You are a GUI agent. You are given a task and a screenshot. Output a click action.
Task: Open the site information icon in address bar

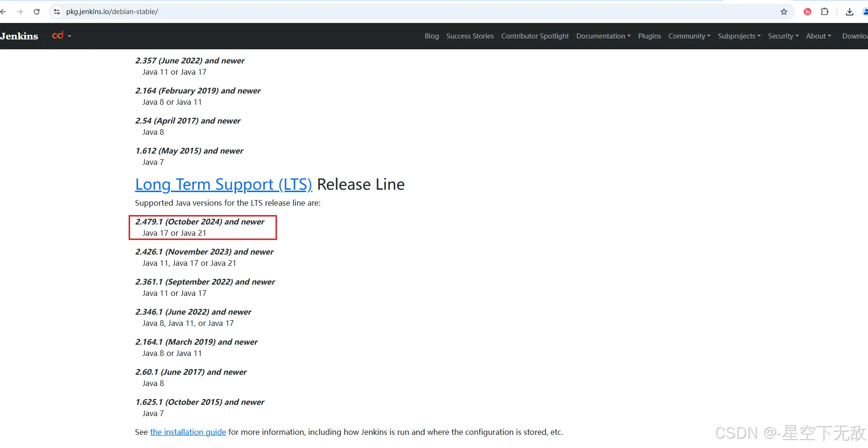click(x=57, y=12)
